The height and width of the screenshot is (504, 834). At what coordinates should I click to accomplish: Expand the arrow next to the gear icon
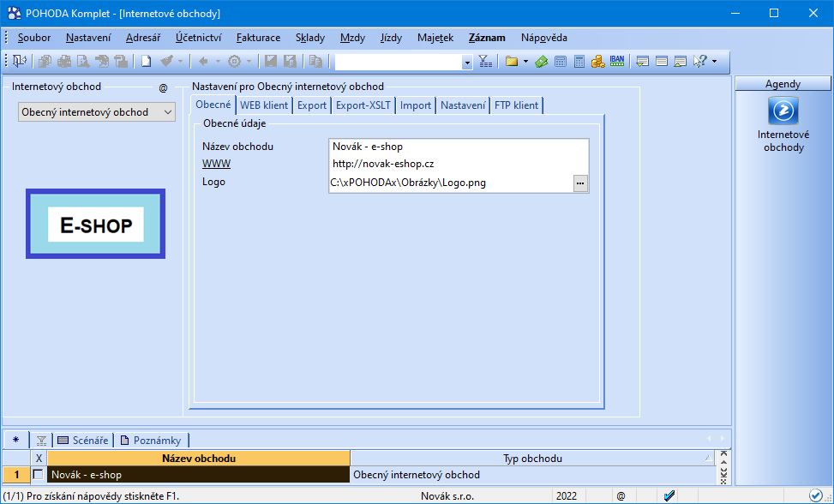point(249,62)
